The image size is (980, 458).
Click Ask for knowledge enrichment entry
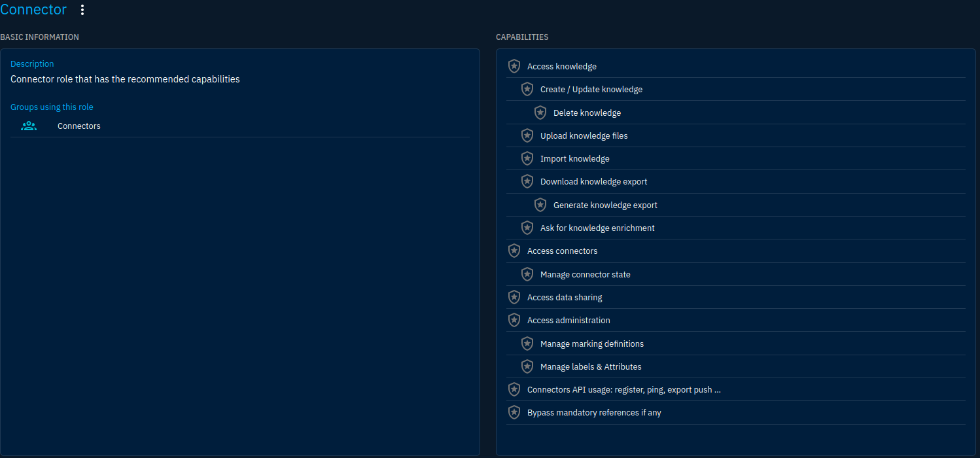coord(597,228)
